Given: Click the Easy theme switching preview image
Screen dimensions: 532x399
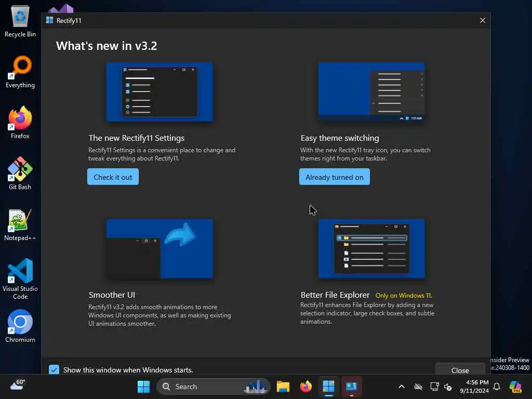Looking at the screenshot, I should [371, 92].
